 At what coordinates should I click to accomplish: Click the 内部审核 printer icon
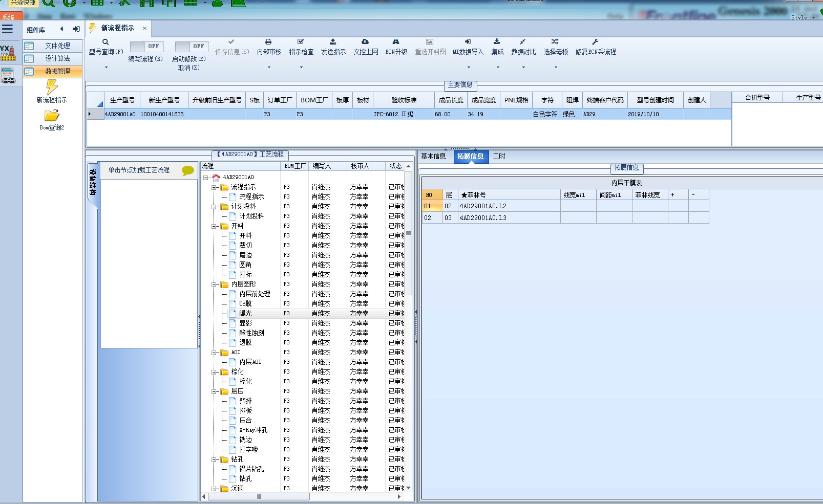[x=268, y=42]
